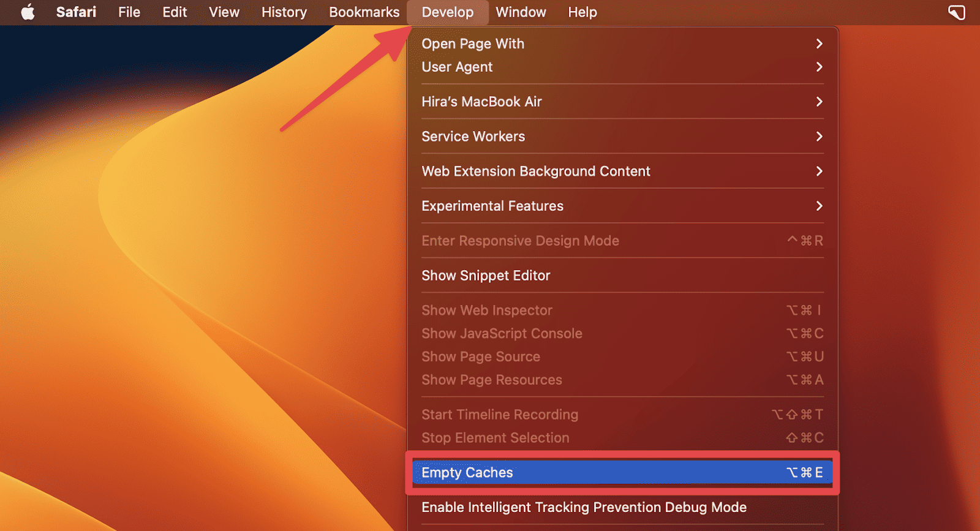Choose Show JavaScript Console
This screenshot has width=980, height=531.
point(622,334)
